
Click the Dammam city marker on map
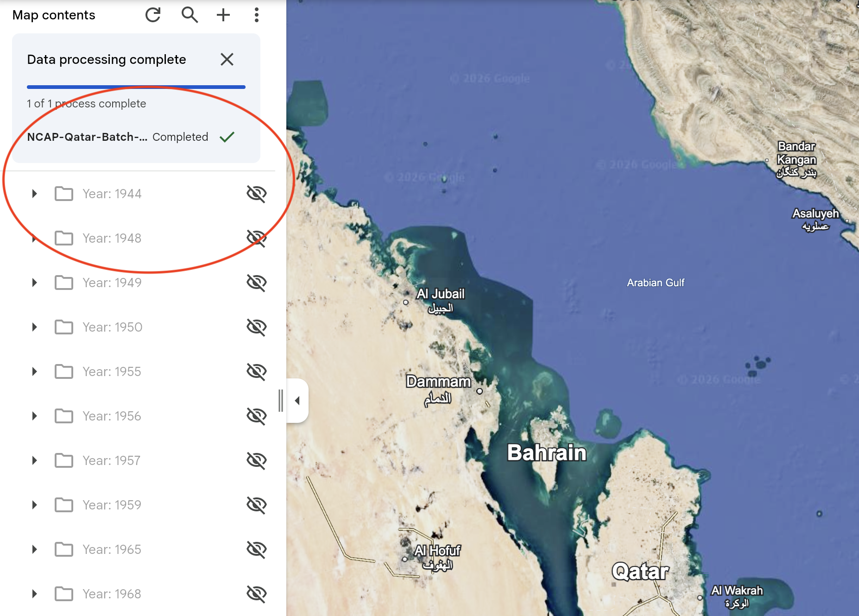coord(480,391)
